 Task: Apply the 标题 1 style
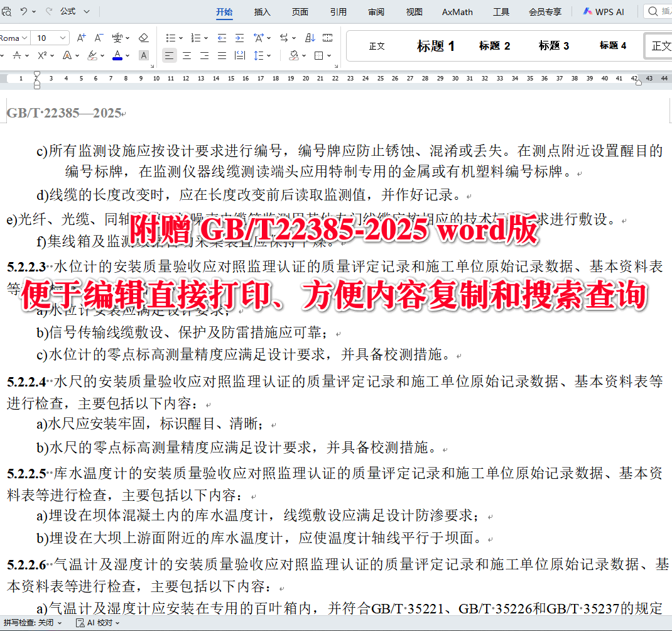coord(436,46)
